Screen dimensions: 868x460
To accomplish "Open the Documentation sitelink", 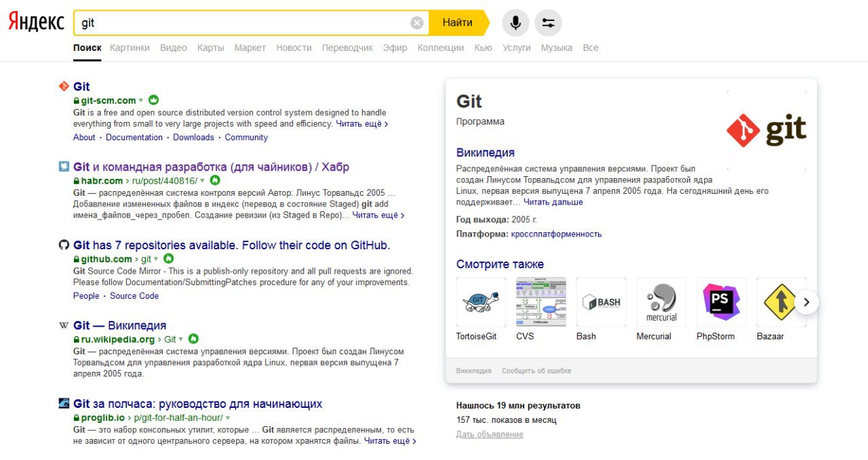I will 134,137.
